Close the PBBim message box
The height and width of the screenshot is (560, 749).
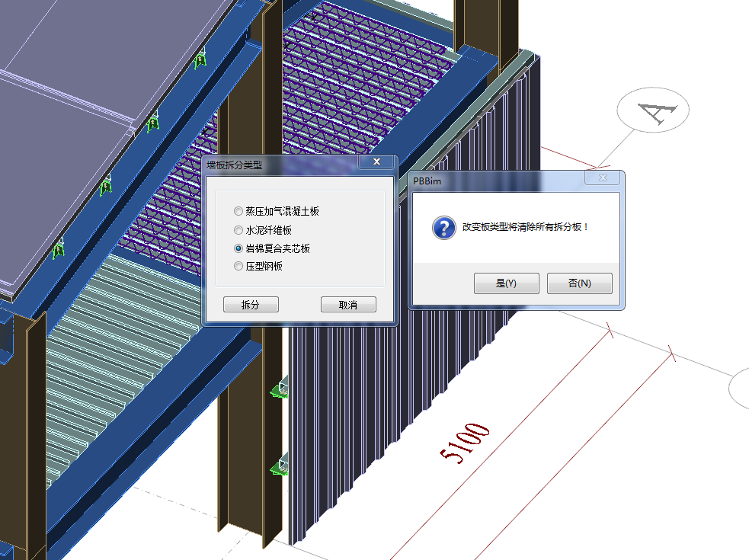click(603, 178)
